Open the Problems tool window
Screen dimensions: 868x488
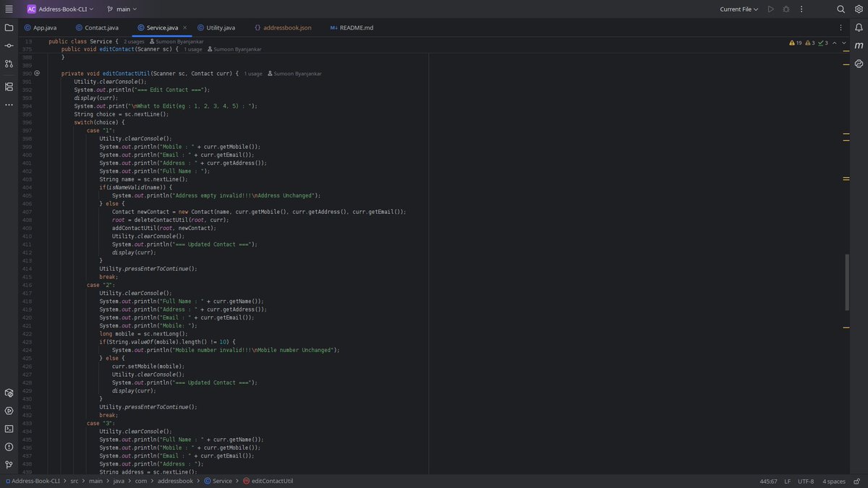pos(9,447)
